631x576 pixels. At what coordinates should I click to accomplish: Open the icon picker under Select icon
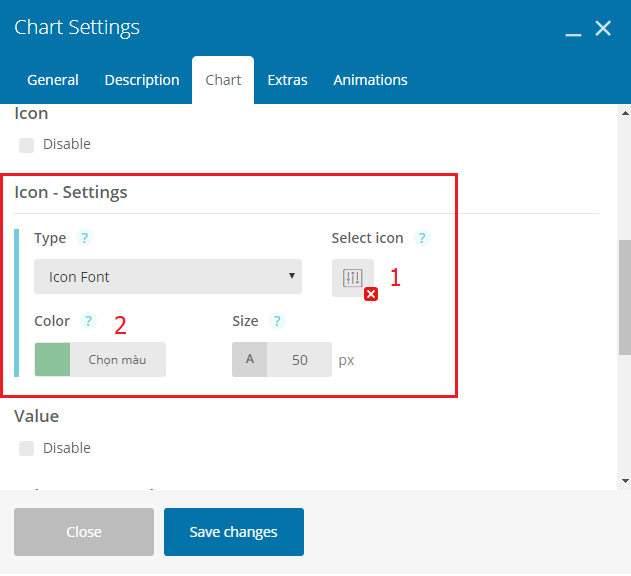[353, 278]
